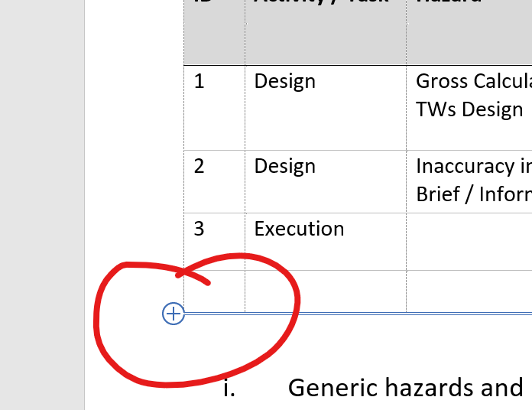Image resolution: width=532 pixels, height=410 pixels.
Task: Click the empty ID cell in last row
Action: [x=214, y=291]
